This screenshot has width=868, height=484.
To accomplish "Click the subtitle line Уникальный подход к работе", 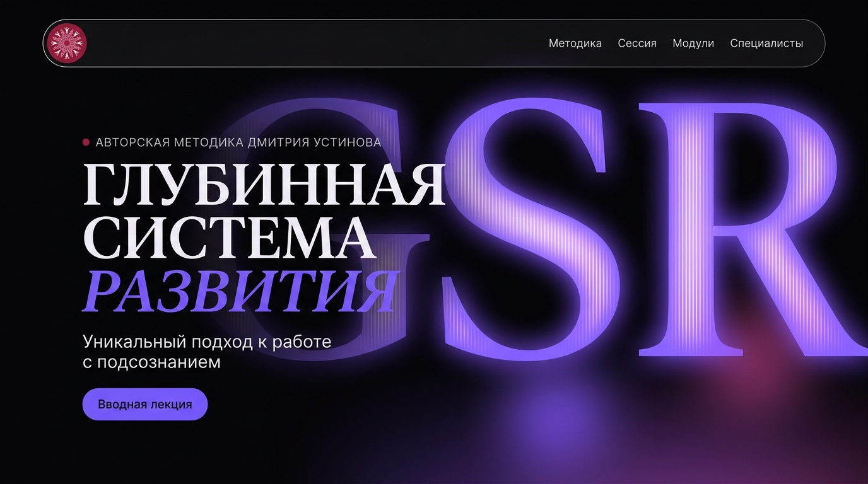I will (207, 342).
